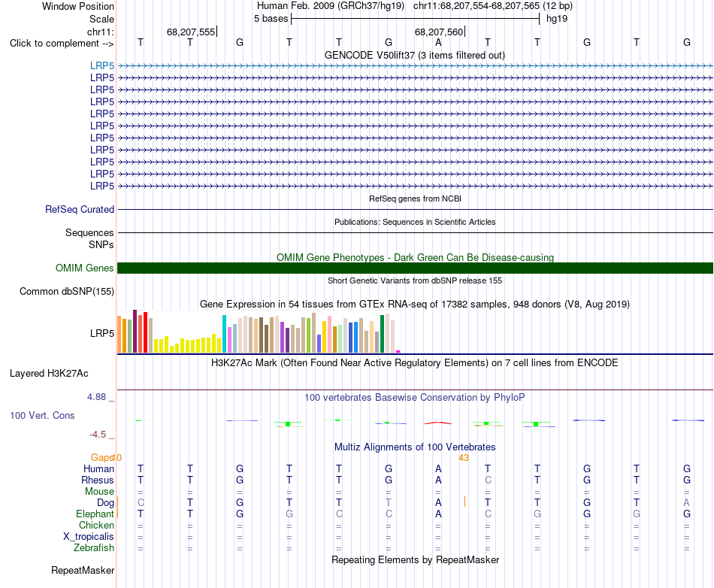Click the tall dark-maroon GTEx expression bar
714x588 pixels.
tap(135, 331)
